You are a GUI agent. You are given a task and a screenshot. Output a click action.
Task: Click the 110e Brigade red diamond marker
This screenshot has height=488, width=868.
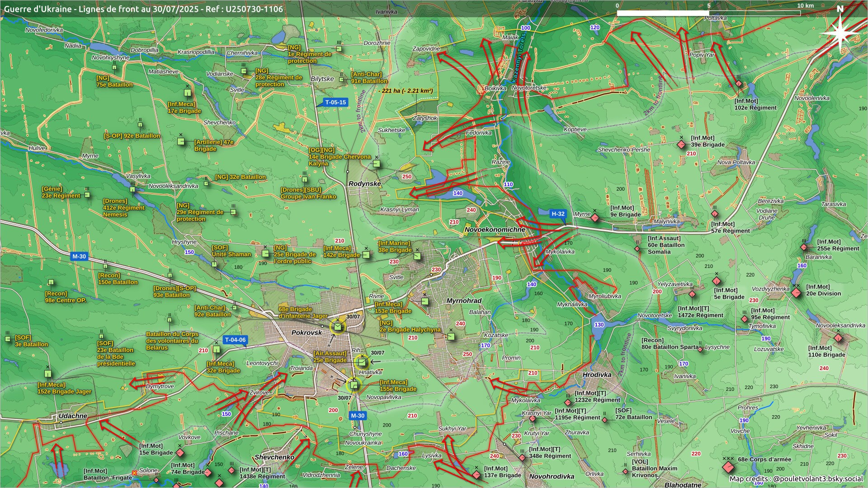coord(838,338)
